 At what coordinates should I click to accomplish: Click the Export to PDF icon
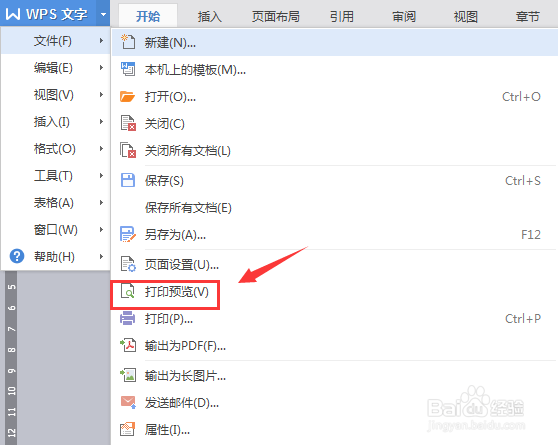(128, 345)
